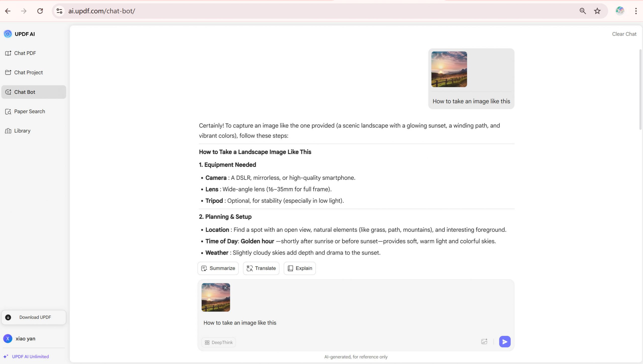Click the Translate quick action

pos(261,268)
